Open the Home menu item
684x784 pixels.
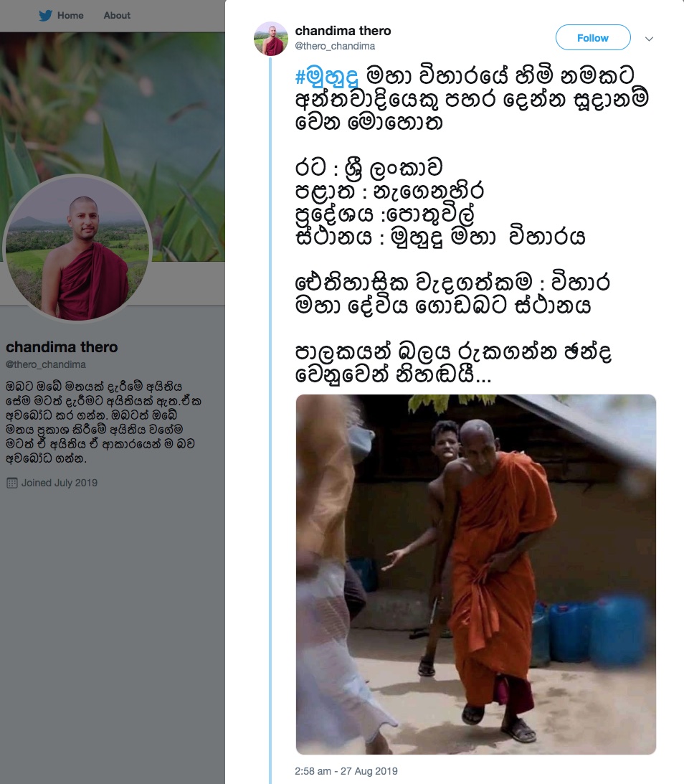(70, 16)
